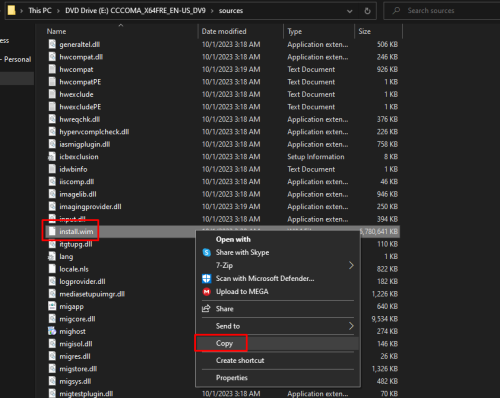Select the lang file icon
Screen dimensions: 500x398
(52, 257)
